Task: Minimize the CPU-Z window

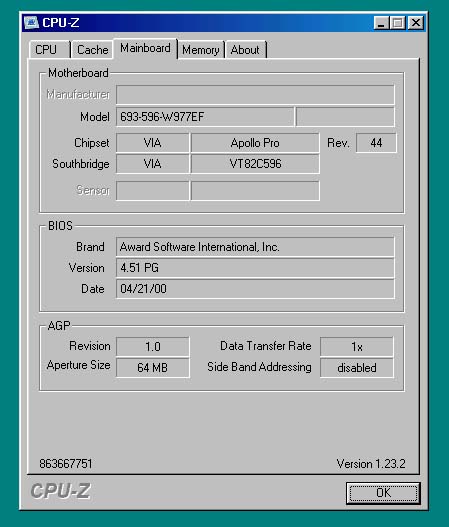Action: point(381,23)
